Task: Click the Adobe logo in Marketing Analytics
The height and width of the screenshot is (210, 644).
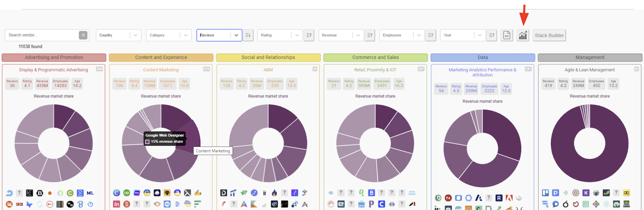Action: [509, 198]
